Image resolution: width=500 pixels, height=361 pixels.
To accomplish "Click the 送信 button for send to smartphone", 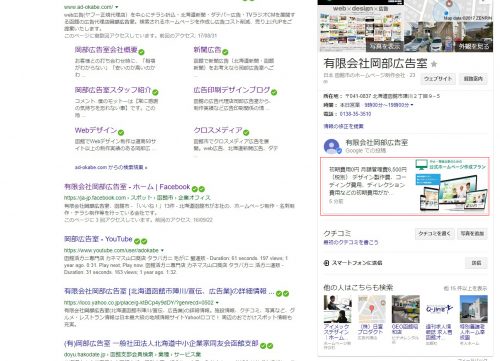I will (x=476, y=263).
